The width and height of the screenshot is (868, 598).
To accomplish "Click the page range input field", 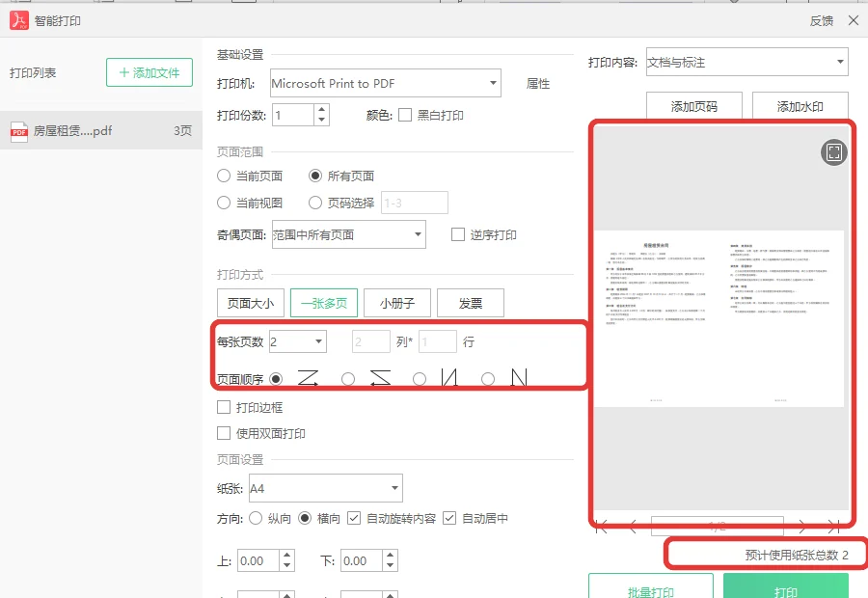I will [415, 203].
